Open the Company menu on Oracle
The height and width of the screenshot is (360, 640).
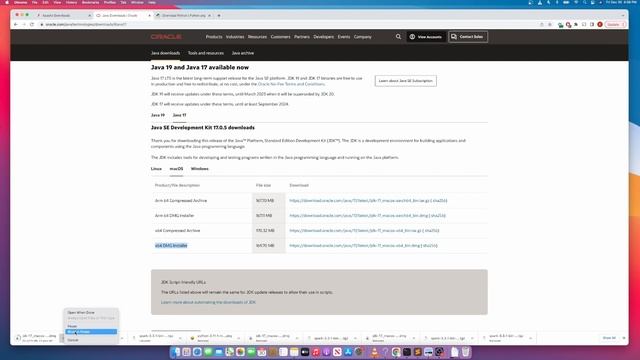click(x=362, y=37)
